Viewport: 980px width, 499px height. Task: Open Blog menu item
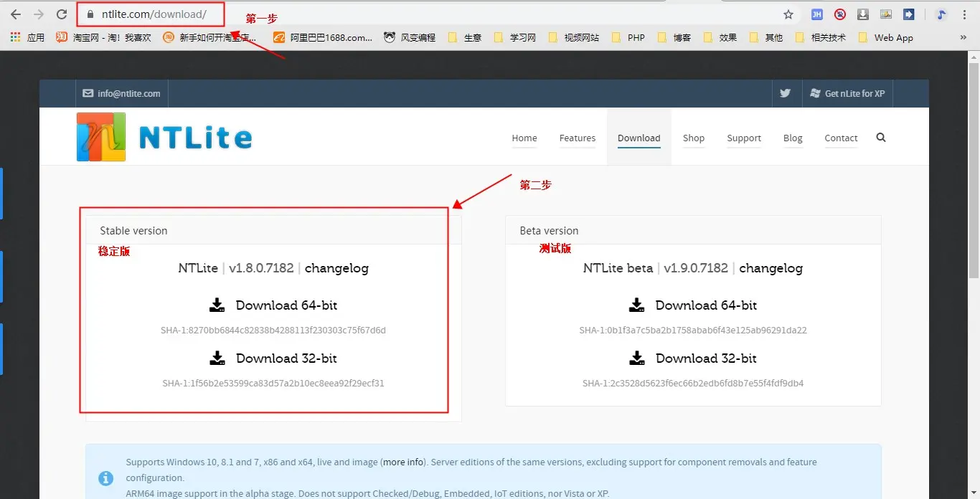(x=793, y=138)
